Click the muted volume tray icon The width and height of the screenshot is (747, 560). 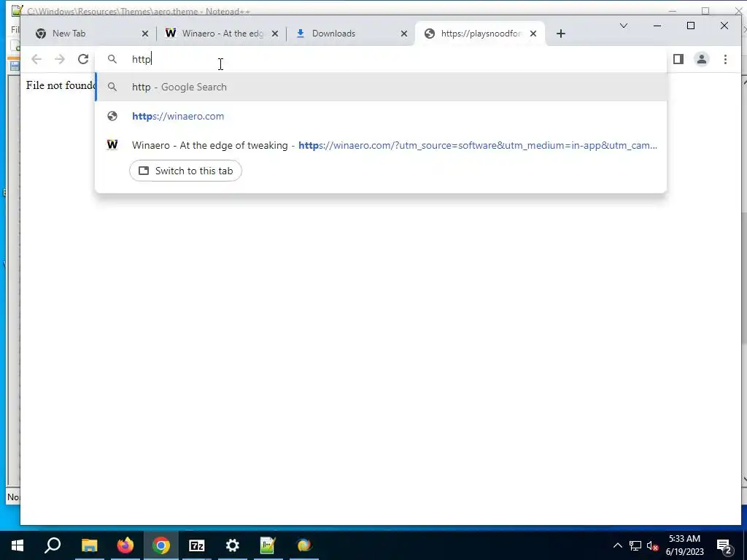pyautogui.click(x=653, y=545)
